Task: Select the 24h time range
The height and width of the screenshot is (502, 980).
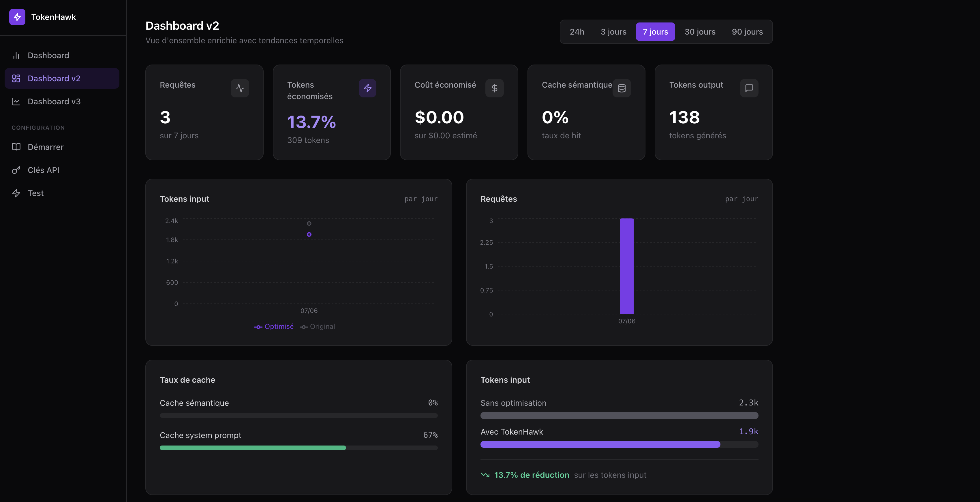Action: click(577, 32)
